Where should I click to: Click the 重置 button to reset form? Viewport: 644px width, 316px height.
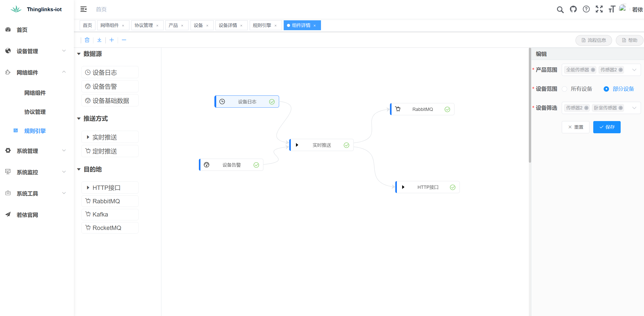575,127
